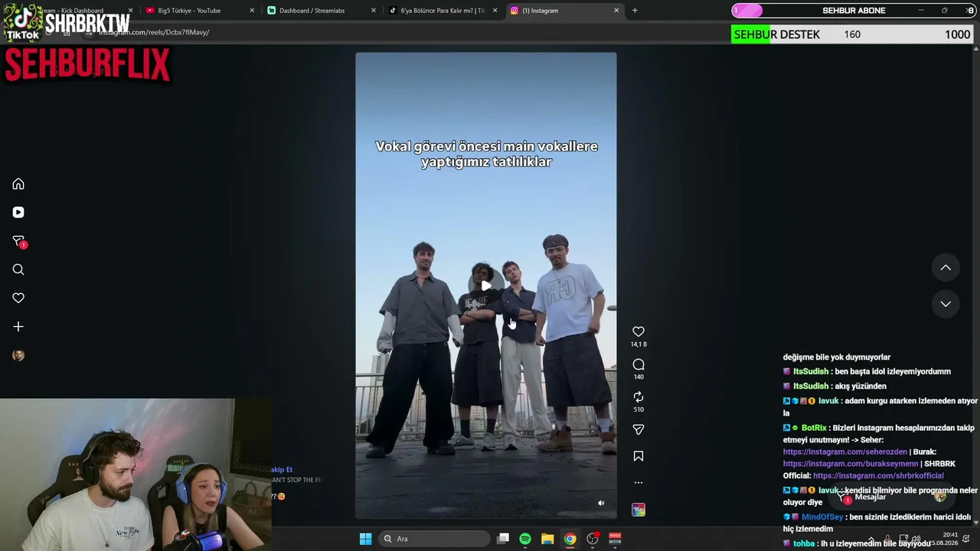Like the reel with the heart icon
Image resolution: width=980 pixels, height=551 pixels.
pyautogui.click(x=639, y=331)
